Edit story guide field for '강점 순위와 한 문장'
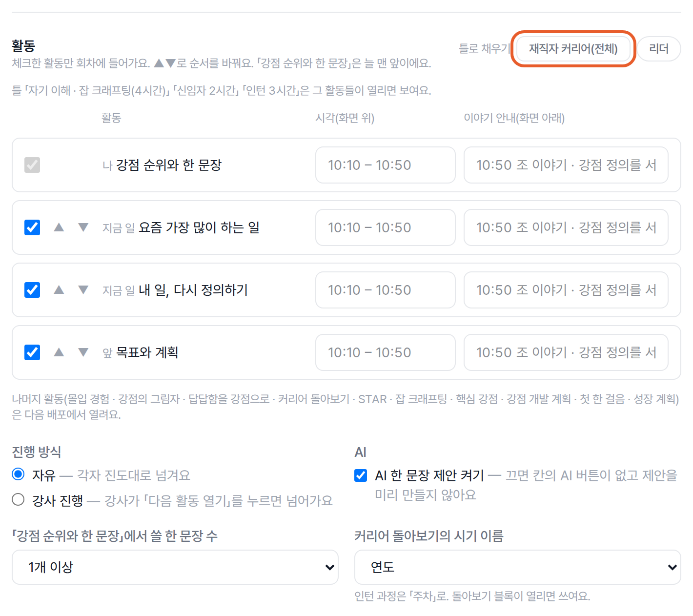The width and height of the screenshot is (693, 616). point(566,165)
